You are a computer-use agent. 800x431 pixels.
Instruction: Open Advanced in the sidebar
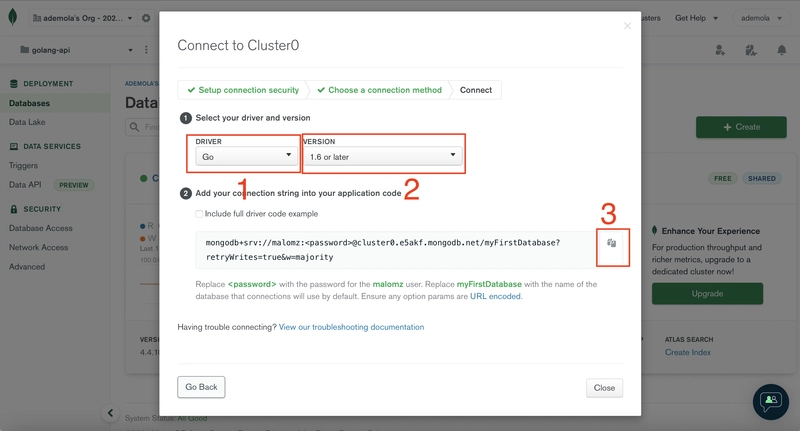pos(27,267)
